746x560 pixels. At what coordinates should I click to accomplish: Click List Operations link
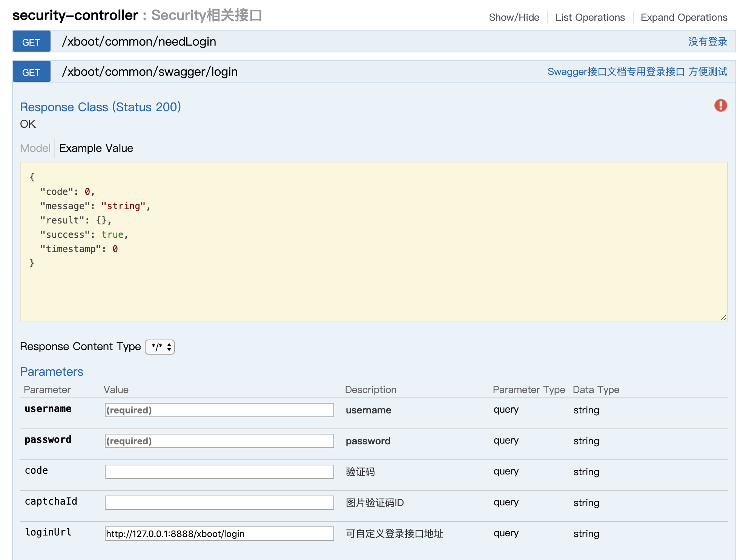(x=590, y=17)
